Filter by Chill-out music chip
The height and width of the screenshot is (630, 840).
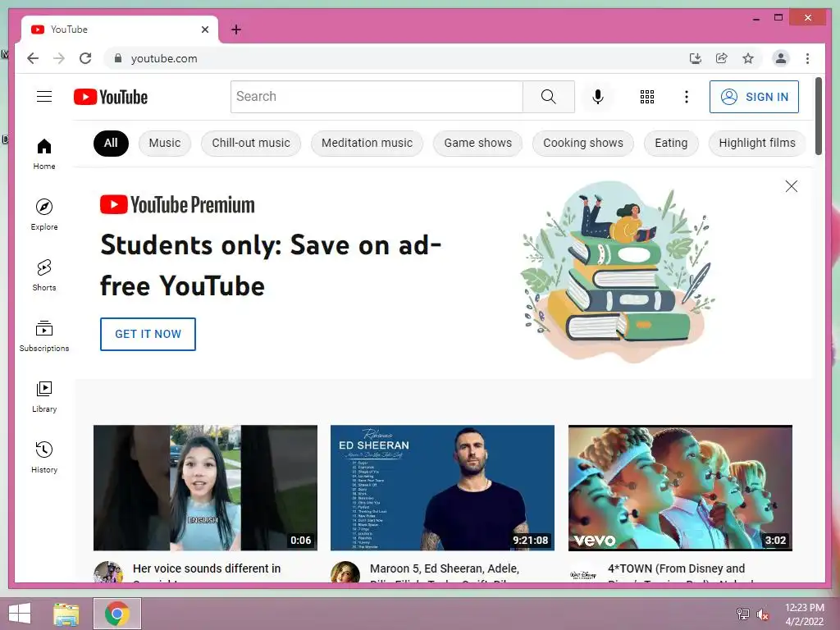coord(251,143)
